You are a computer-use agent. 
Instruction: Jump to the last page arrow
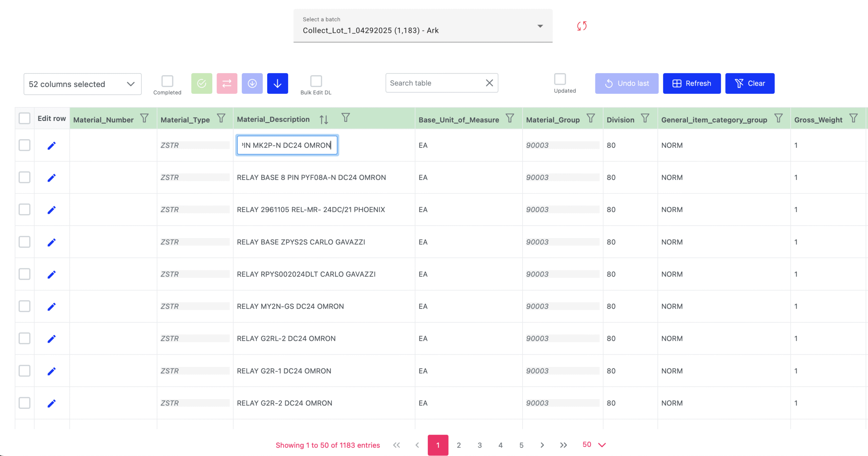pyautogui.click(x=563, y=445)
